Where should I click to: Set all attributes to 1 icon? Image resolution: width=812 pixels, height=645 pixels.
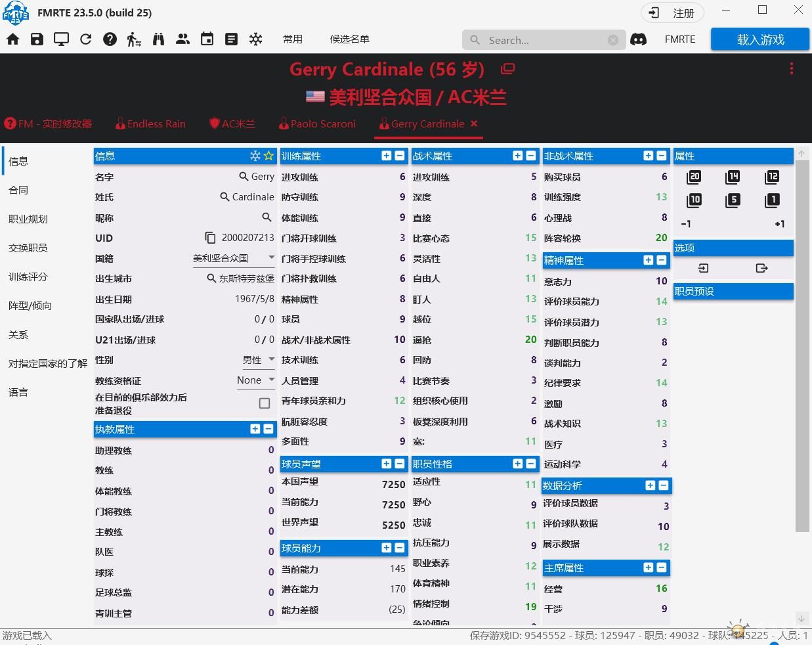pyautogui.click(x=772, y=200)
